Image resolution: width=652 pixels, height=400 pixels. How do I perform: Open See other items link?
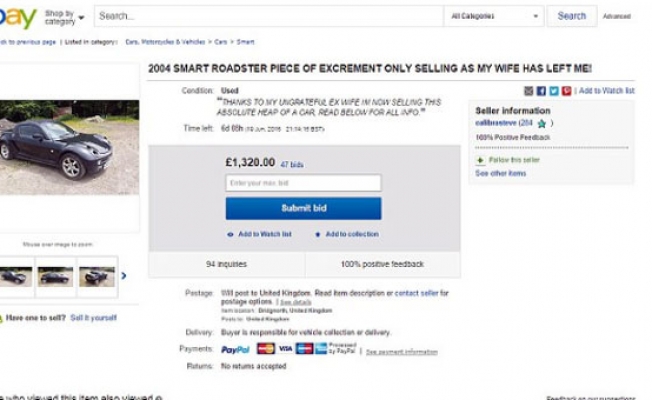[500, 173]
